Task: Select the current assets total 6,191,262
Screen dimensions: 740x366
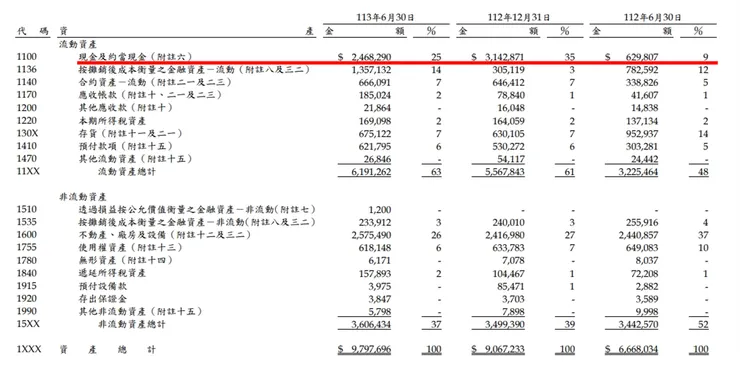Action: (371, 172)
